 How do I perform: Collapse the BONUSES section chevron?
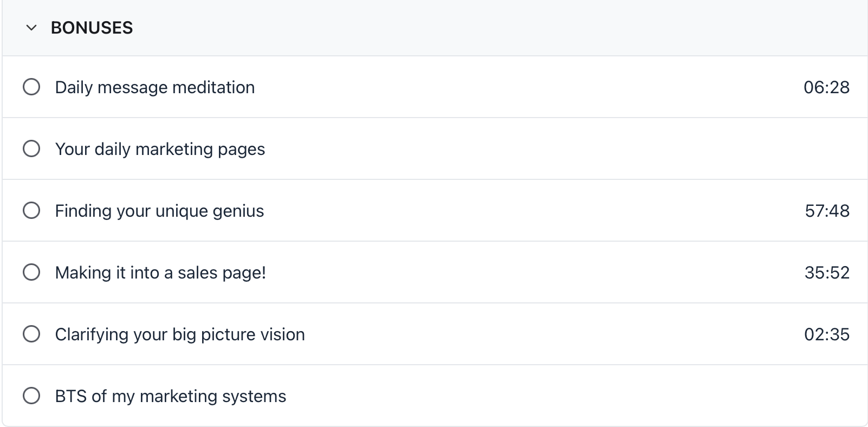(31, 28)
